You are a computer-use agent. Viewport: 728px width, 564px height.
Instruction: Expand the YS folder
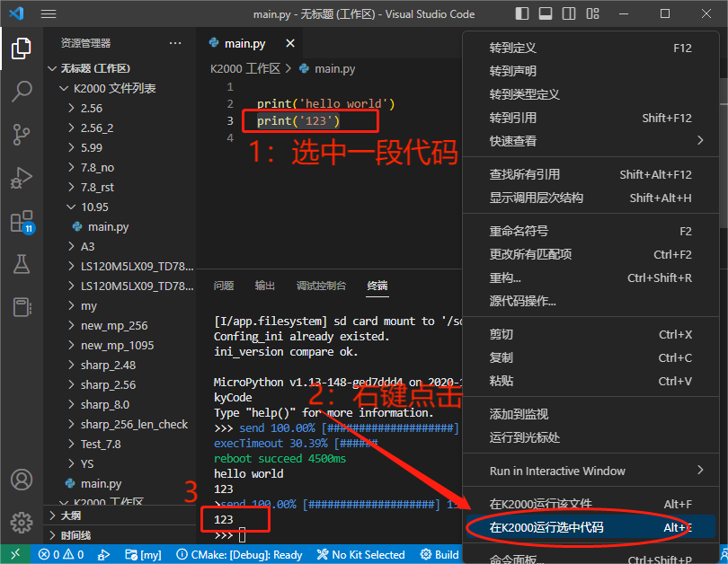[x=120, y=463]
